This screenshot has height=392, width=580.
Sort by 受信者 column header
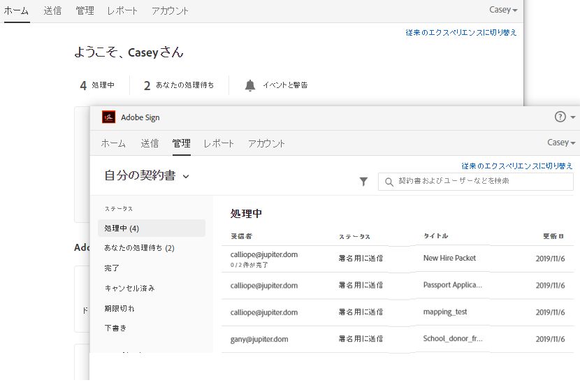(x=241, y=236)
